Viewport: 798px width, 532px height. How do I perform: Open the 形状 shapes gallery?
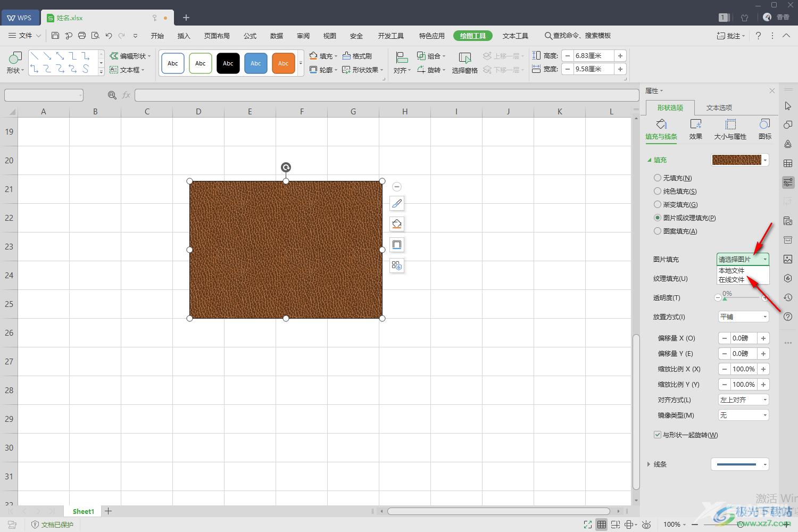pos(15,63)
